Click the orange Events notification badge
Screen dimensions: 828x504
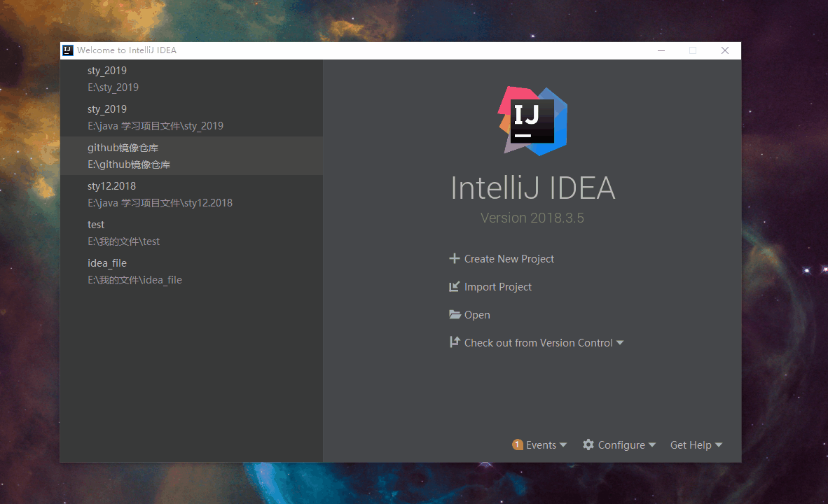tap(518, 445)
